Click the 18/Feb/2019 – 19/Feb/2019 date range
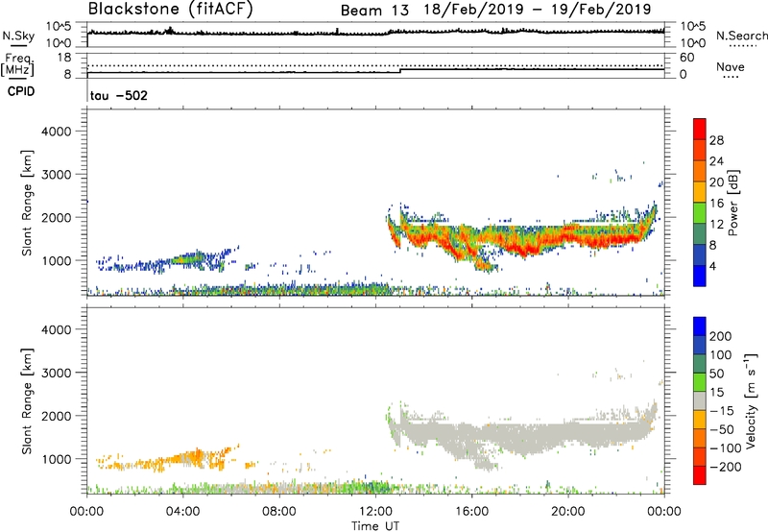Image resolution: width=768 pixels, height=532 pixels. pos(538,10)
